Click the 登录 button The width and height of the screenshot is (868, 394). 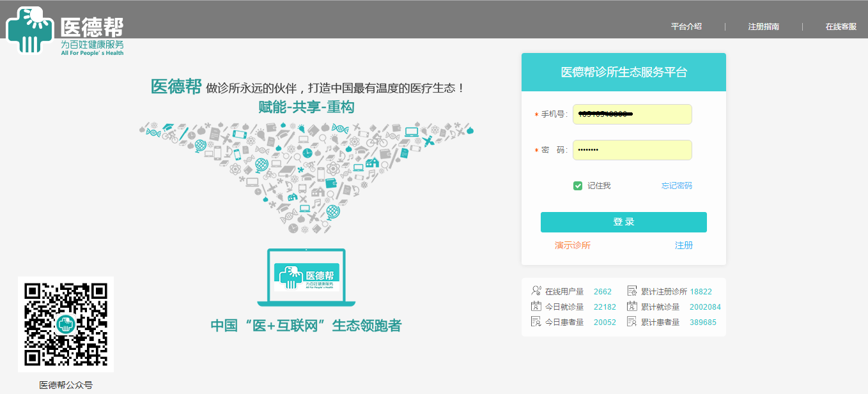[x=624, y=222]
